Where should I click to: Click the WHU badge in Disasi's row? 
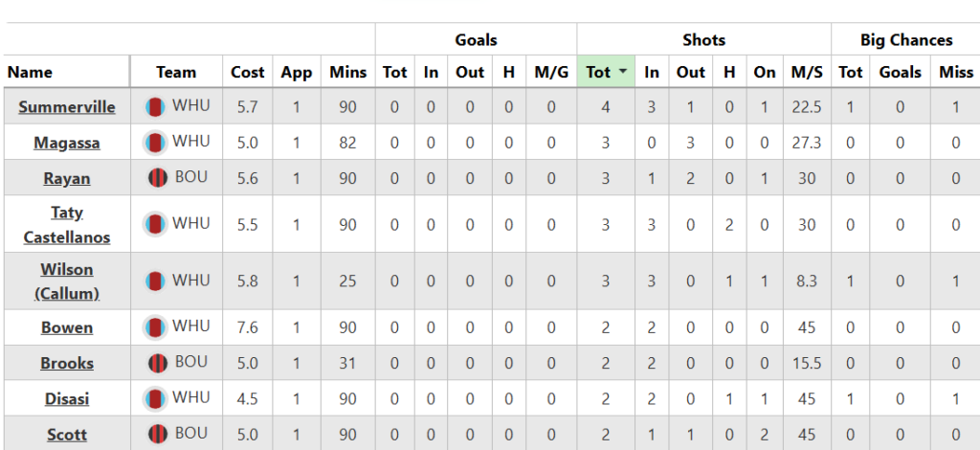(x=156, y=398)
